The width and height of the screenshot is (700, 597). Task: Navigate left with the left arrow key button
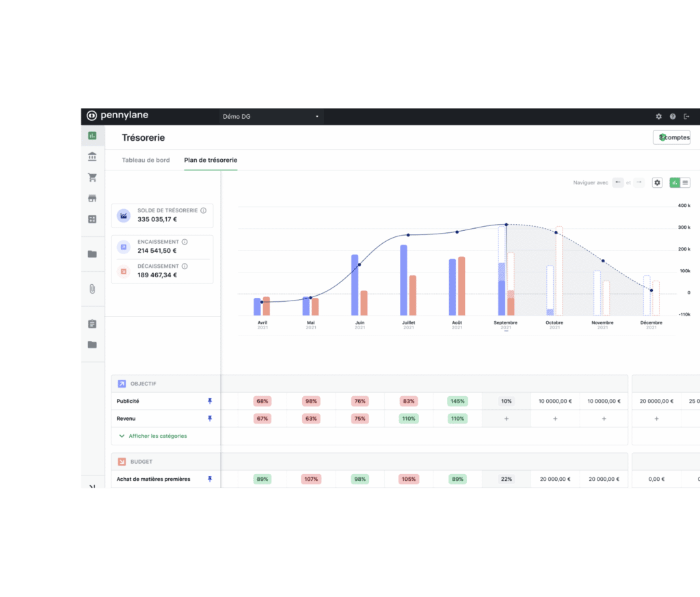tap(618, 182)
